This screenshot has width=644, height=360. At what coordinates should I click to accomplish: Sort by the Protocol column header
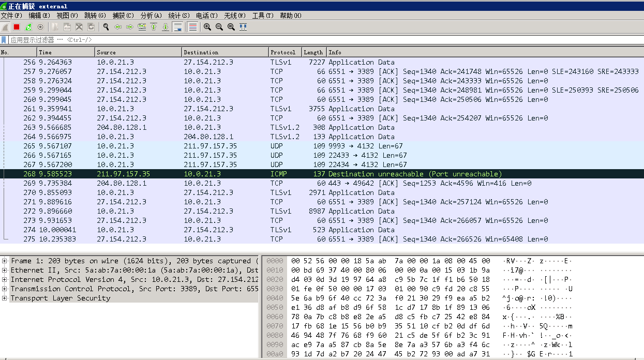click(283, 52)
